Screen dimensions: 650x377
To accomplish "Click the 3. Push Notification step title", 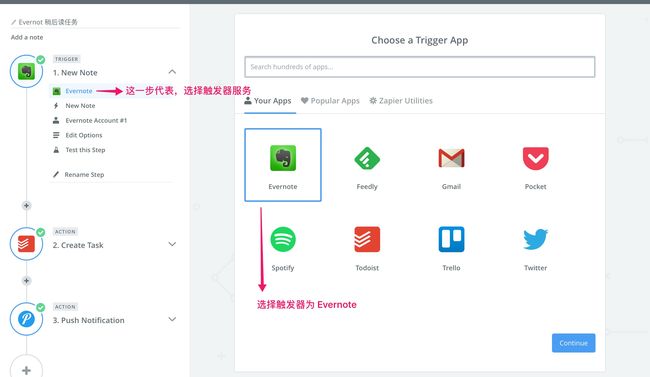I will point(88,320).
